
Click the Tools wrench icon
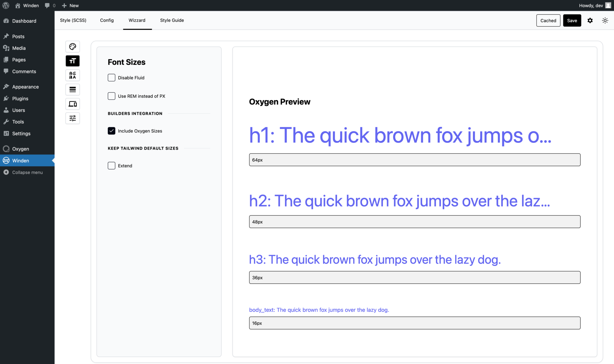[6, 122]
